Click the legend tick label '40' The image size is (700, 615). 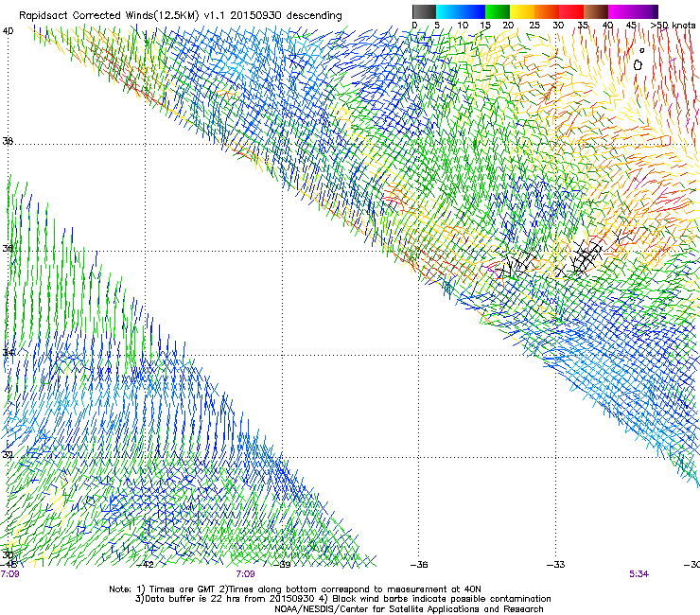607,25
